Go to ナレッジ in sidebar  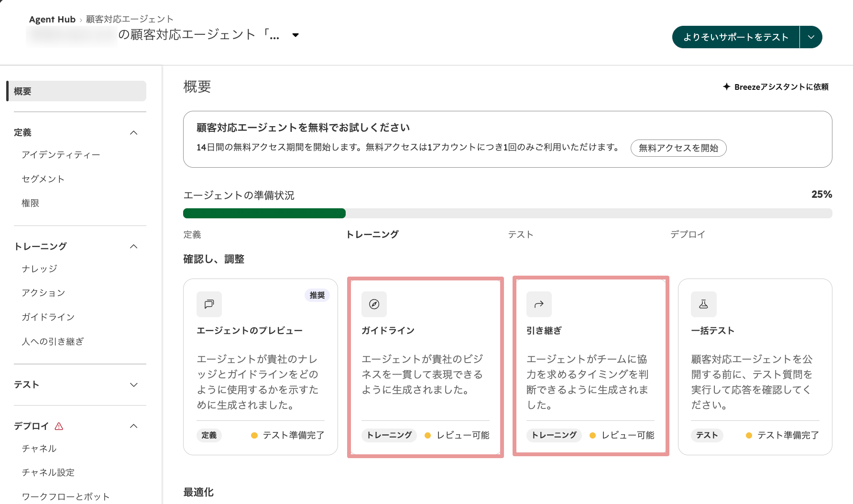tap(39, 269)
